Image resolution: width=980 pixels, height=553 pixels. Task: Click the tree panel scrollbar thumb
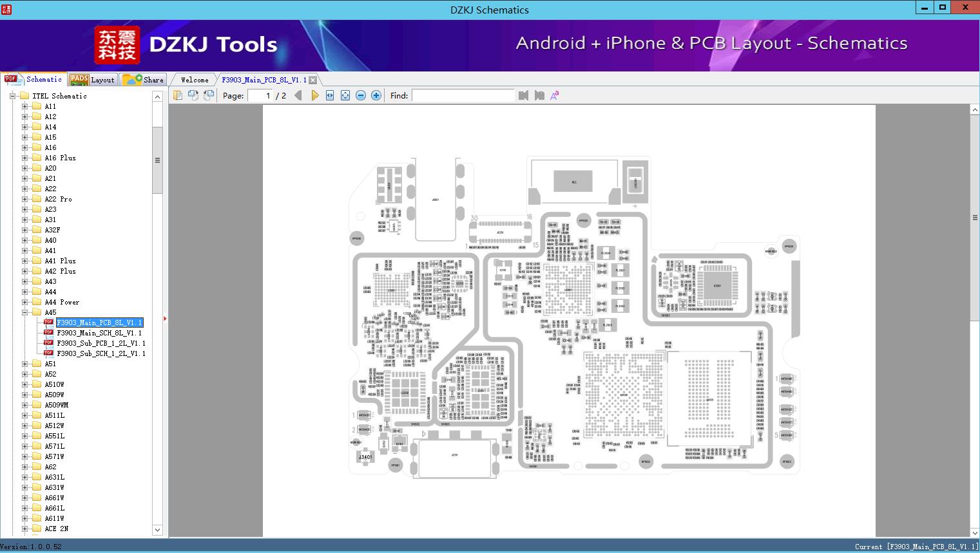(x=157, y=160)
